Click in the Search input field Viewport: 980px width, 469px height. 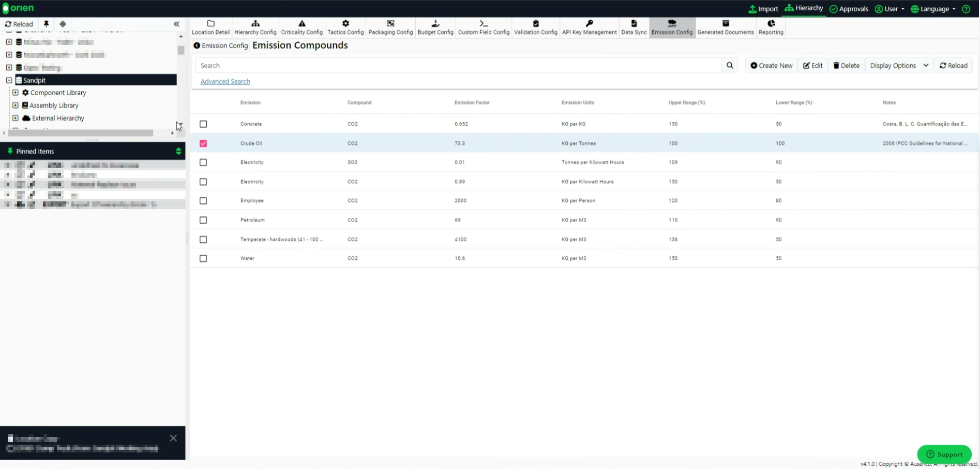tap(458, 66)
